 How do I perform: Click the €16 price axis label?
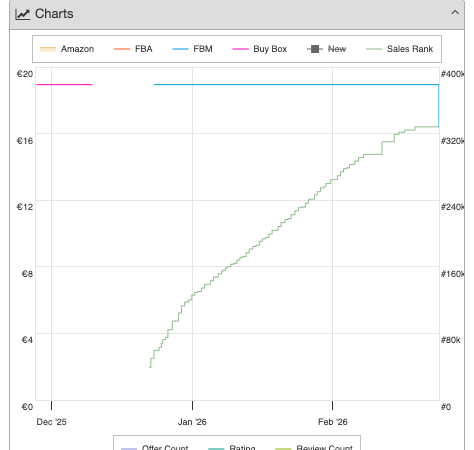[x=25, y=141]
